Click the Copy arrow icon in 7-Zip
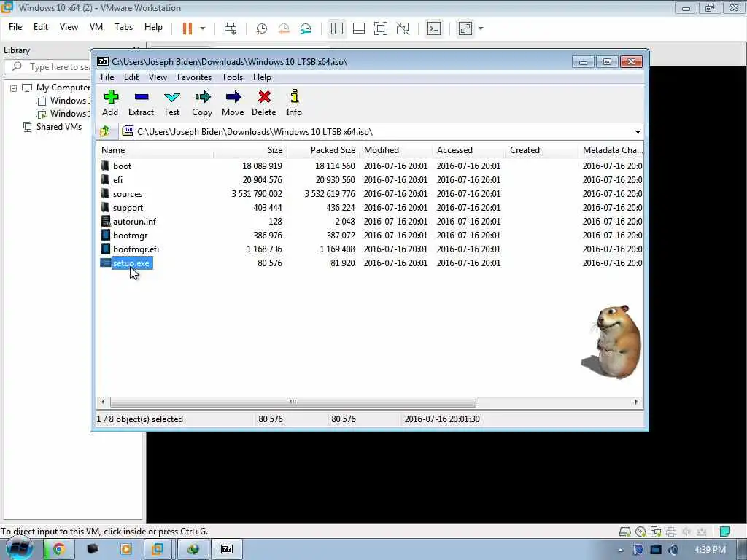Viewport: 747px width, 560px height. [202, 103]
